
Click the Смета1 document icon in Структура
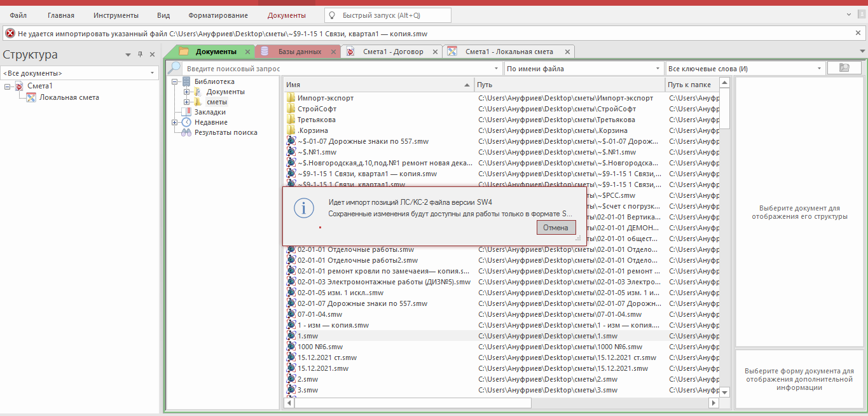tap(19, 87)
